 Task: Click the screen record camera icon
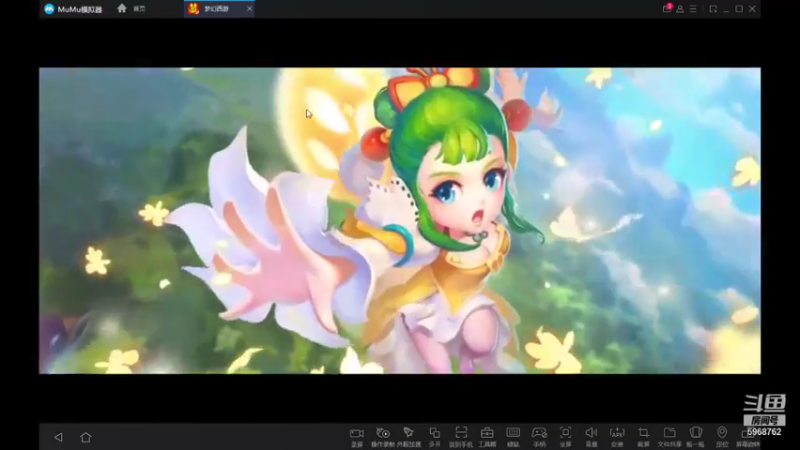[x=357, y=434]
